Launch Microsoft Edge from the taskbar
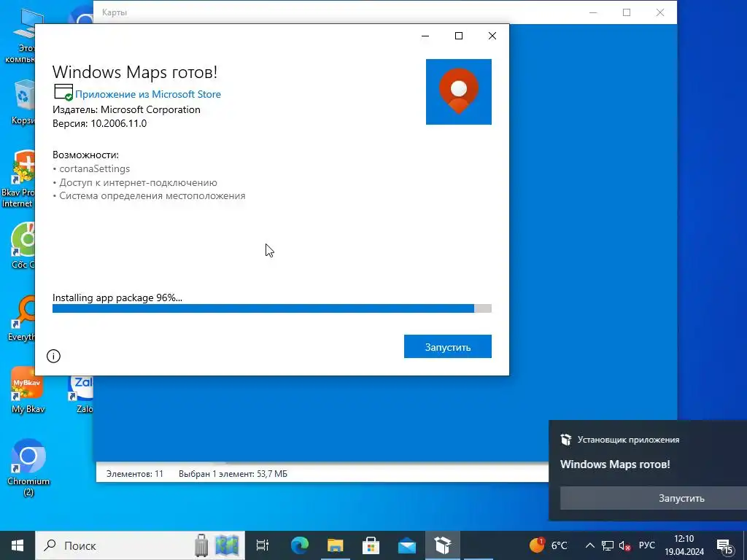Screen dimensions: 747x560 point(300,545)
